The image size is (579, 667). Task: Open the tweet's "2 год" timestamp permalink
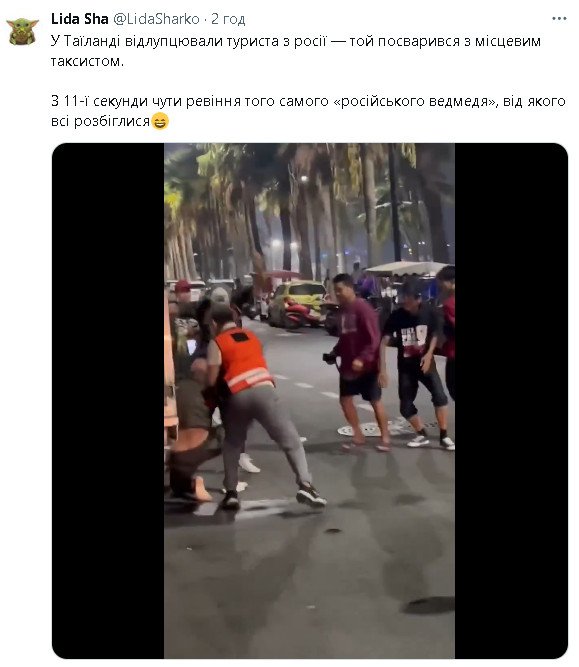tap(228, 19)
